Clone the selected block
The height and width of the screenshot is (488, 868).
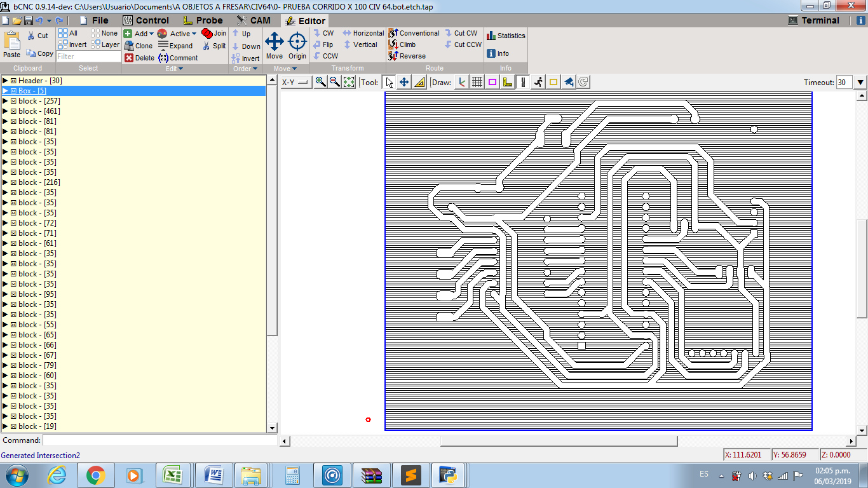pos(138,46)
